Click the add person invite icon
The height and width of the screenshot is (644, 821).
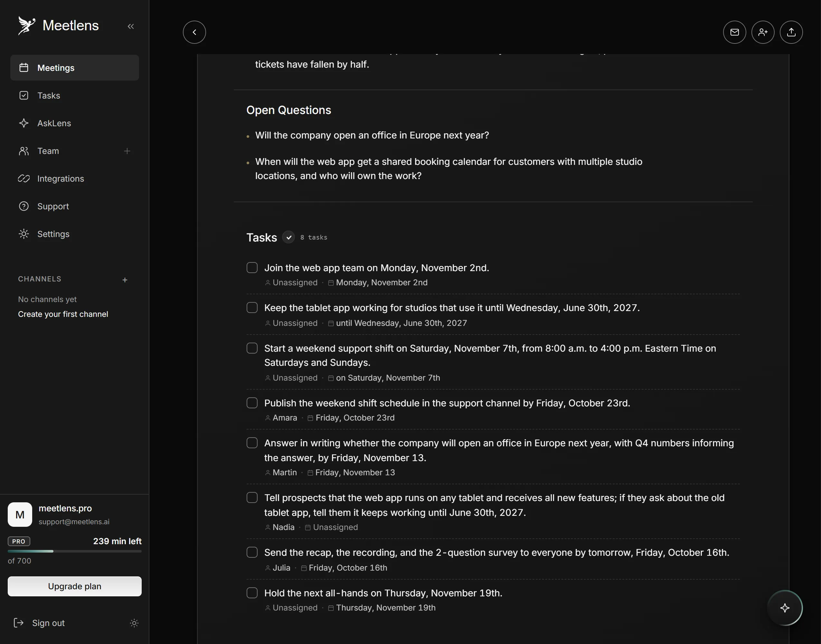(x=763, y=32)
